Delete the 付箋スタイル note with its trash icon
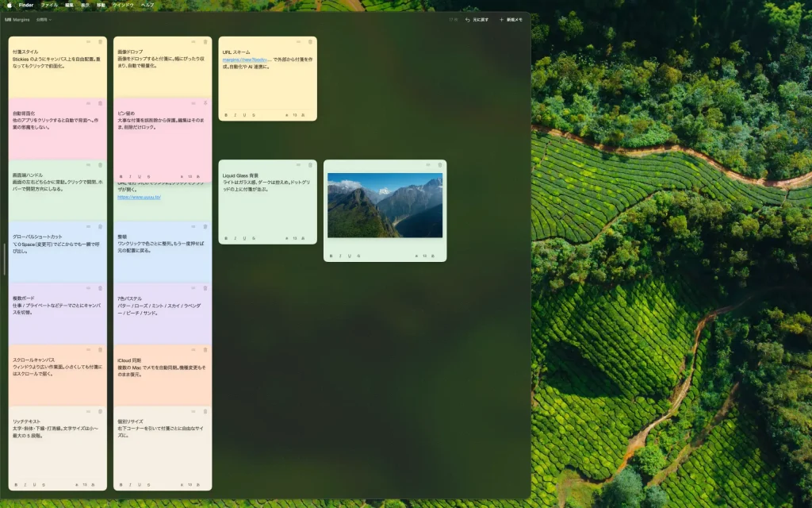The width and height of the screenshot is (812, 508). (101, 42)
